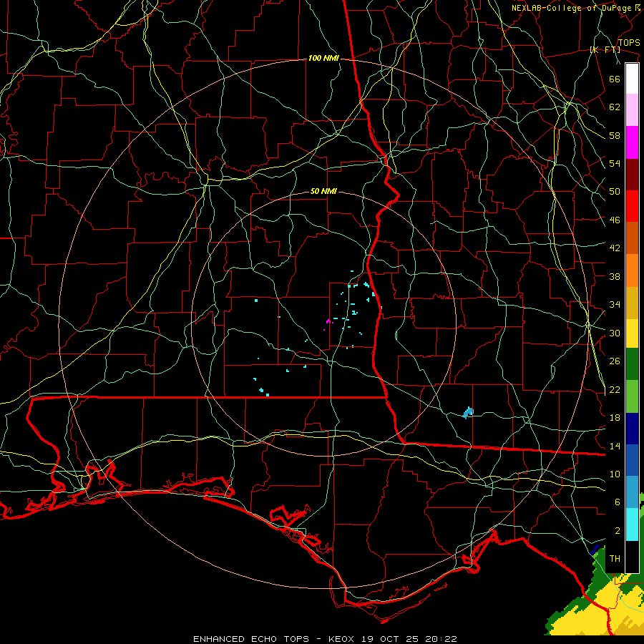644x644 pixels.
Task: Click the dark green 30 kft swatch
Action: click(632, 364)
